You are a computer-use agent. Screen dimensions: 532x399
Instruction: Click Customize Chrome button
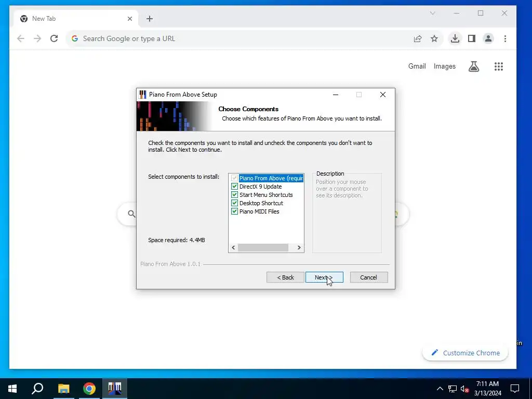(465, 353)
